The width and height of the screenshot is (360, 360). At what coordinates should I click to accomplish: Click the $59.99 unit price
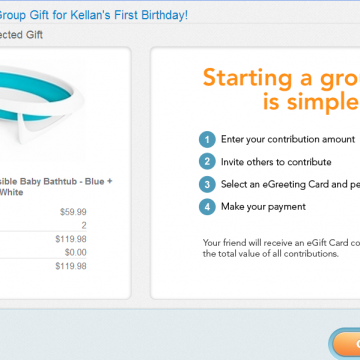pos(73,212)
